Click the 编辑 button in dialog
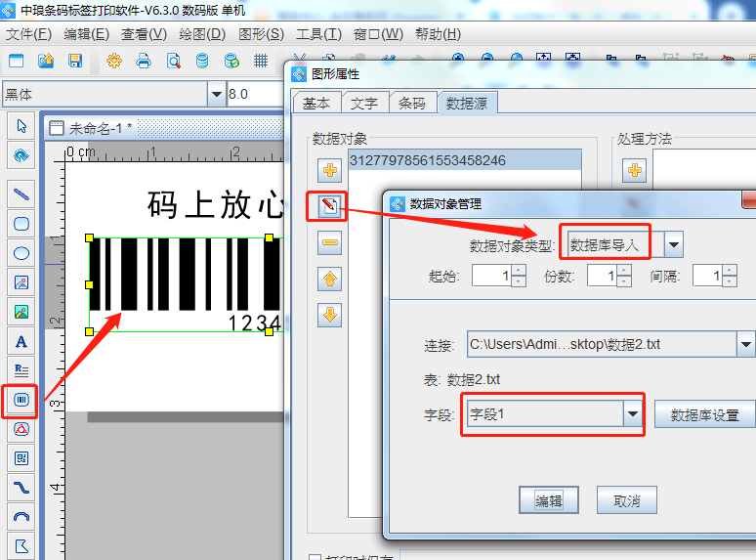756x560 pixels. click(x=548, y=500)
